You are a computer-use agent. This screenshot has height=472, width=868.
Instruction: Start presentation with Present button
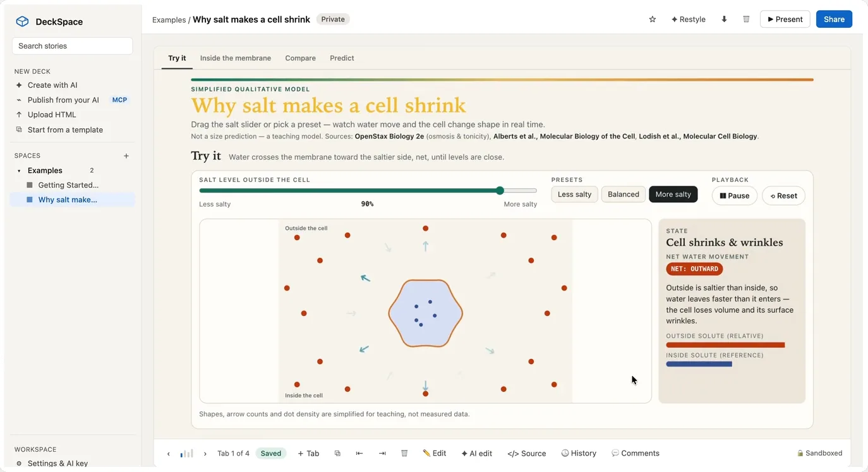coord(785,19)
